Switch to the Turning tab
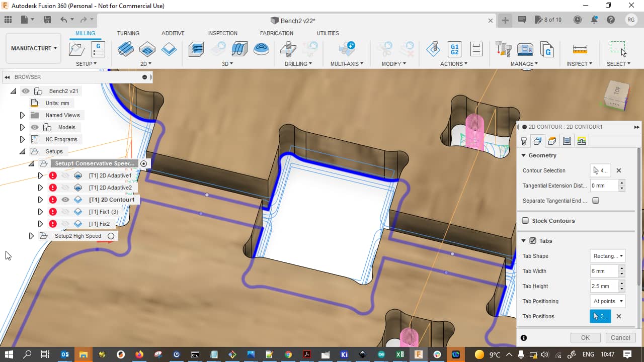Image resolution: width=644 pixels, height=362 pixels. (x=128, y=33)
